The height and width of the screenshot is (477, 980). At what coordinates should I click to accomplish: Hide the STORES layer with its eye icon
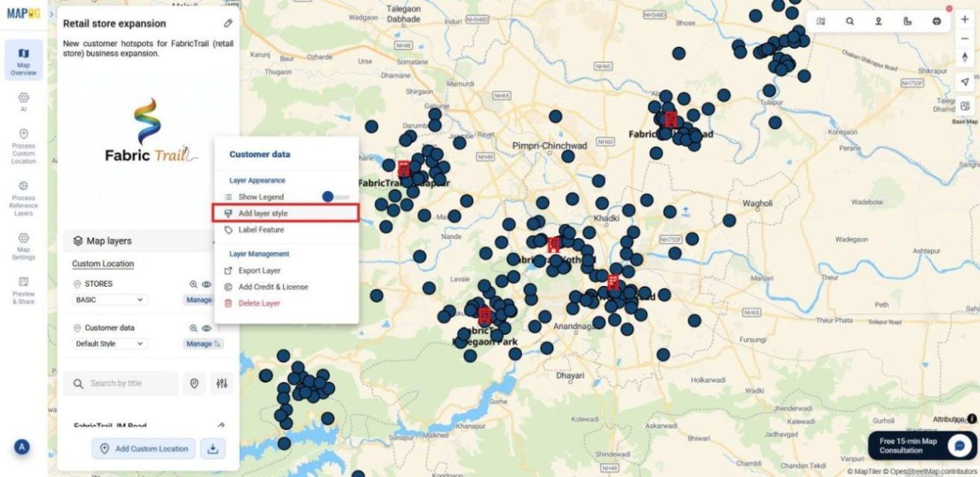tap(208, 284)
